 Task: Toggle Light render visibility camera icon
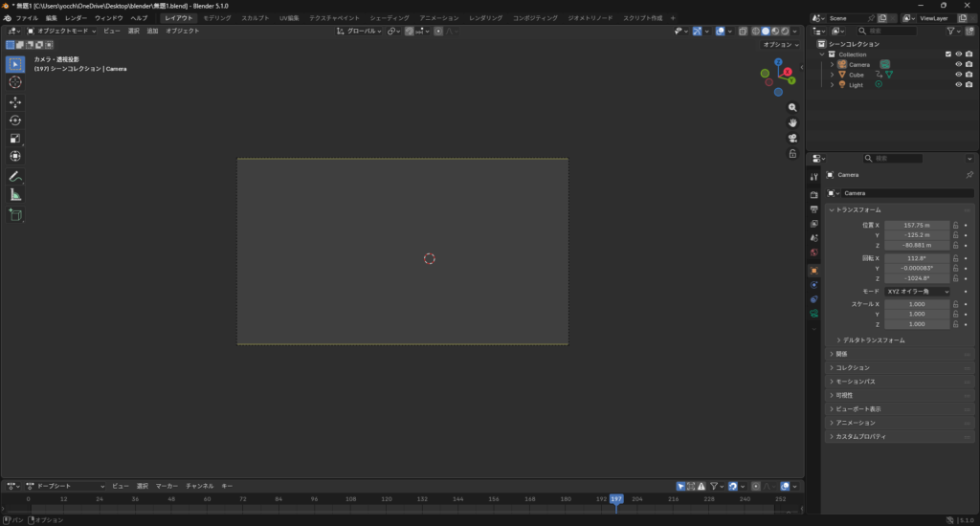tap(969, 85)
